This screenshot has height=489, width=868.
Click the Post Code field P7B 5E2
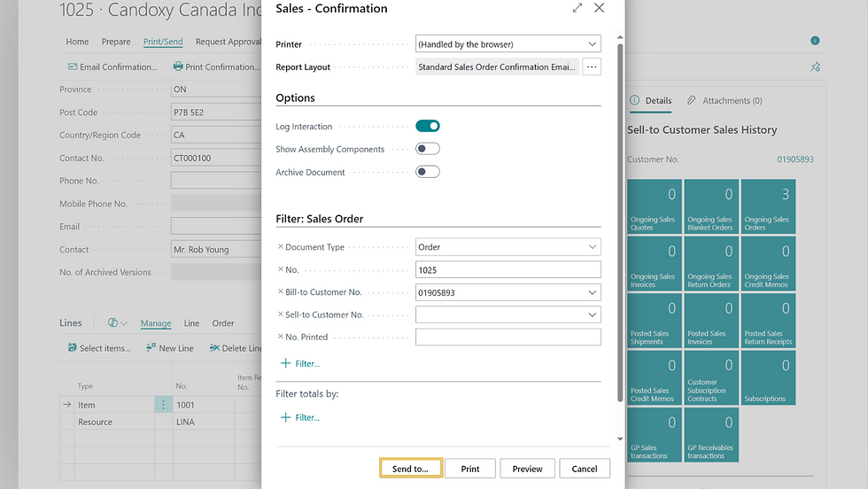tap(216, 112)
